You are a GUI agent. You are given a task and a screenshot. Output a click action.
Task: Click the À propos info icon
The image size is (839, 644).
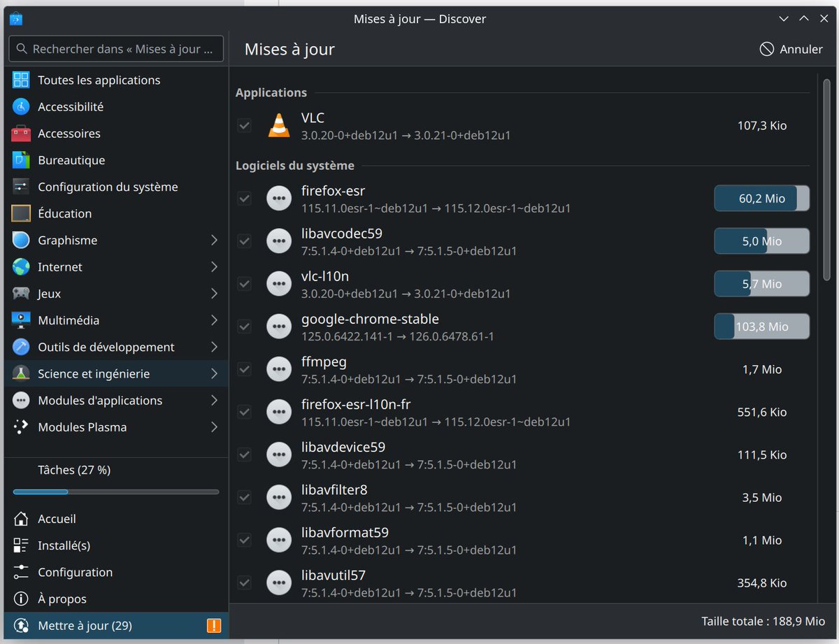21,599
